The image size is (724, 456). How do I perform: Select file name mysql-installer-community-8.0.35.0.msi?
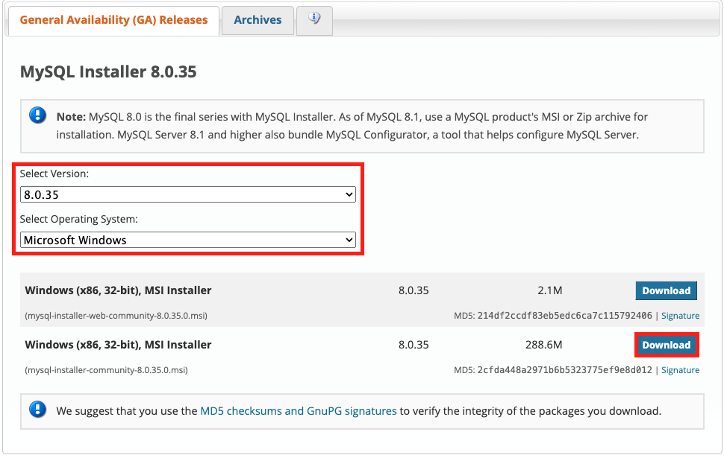[106, 370]
